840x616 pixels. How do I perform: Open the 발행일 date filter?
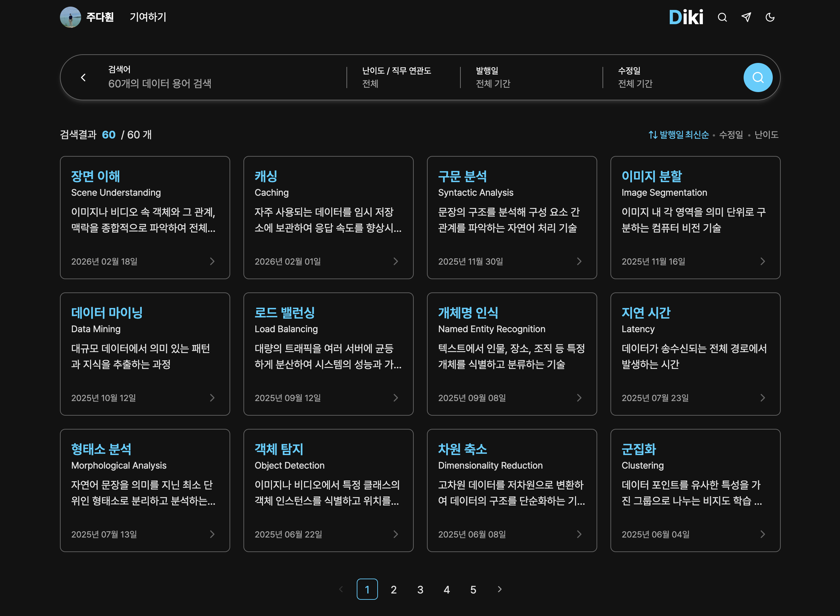[493, 77]
